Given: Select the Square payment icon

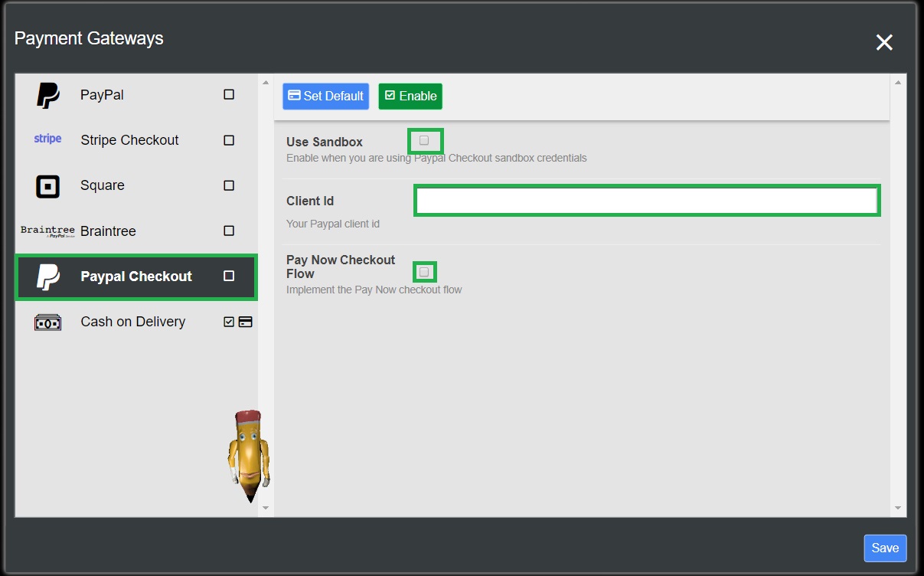Looking at the screenshot, I should (47, 185).
